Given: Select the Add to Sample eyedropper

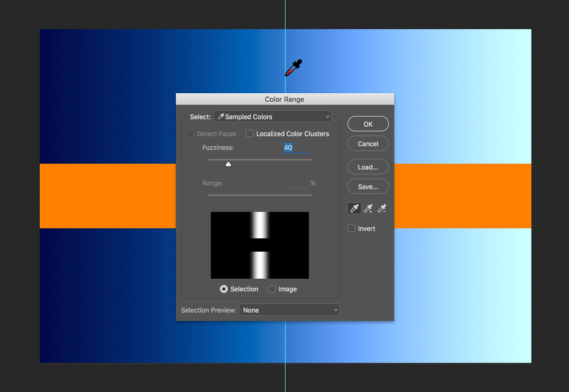Looking at the screenshot, I should 368,208.
